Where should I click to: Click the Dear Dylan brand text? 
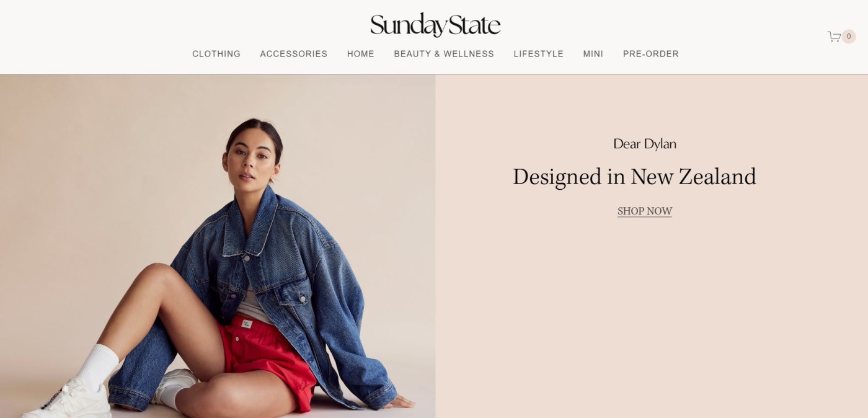[x=645, y=144]
